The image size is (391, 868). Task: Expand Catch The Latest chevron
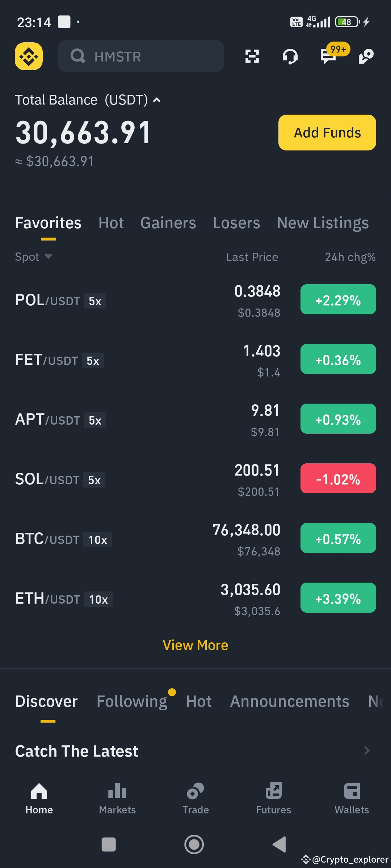[x=367, y=751]
